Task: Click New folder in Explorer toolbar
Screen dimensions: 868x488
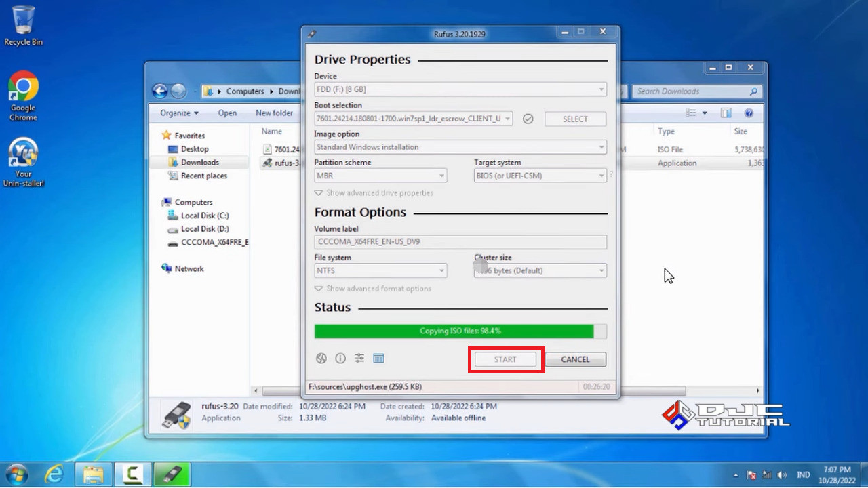Action: click(x=274, y=113)
